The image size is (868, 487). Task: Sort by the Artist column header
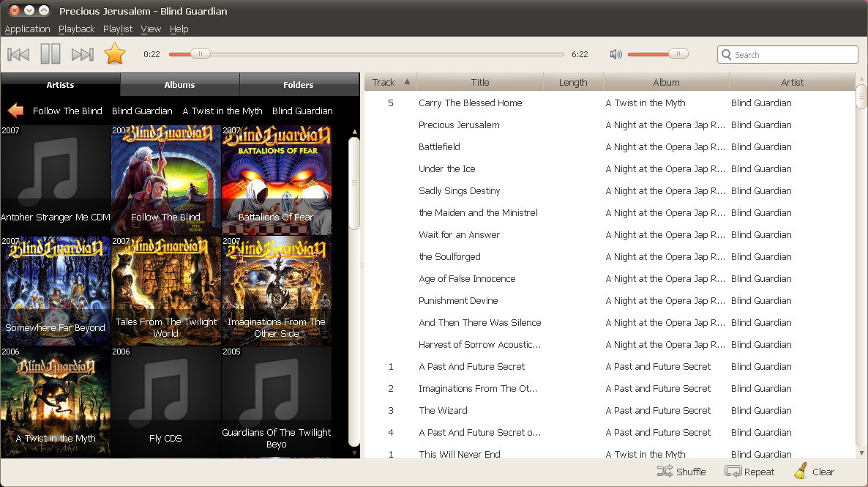792,82
